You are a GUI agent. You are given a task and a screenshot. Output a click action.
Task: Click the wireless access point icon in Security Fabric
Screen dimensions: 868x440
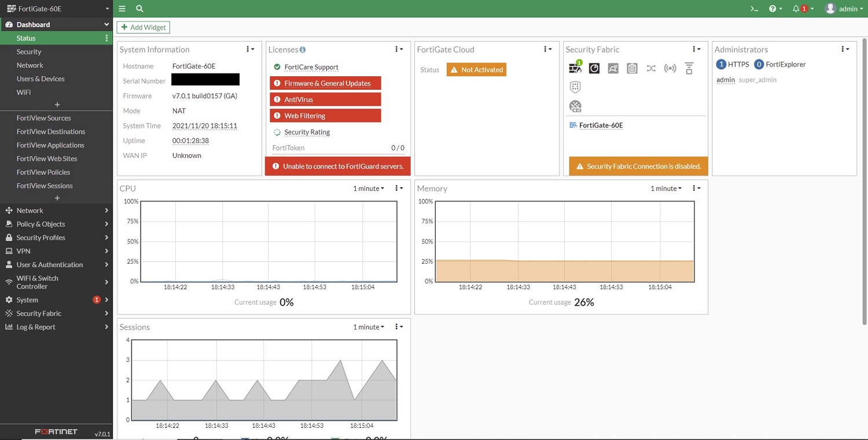click(670, 68)
